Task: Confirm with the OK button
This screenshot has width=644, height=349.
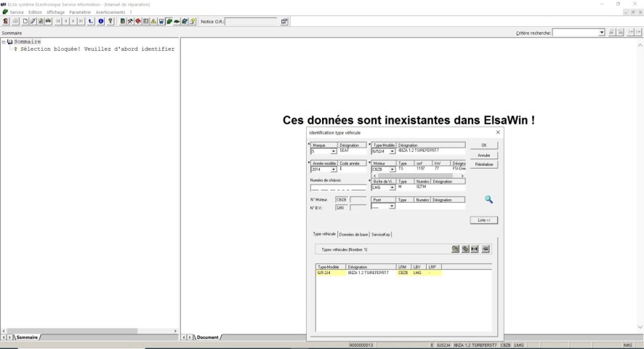Action: (x=484, y=145)
